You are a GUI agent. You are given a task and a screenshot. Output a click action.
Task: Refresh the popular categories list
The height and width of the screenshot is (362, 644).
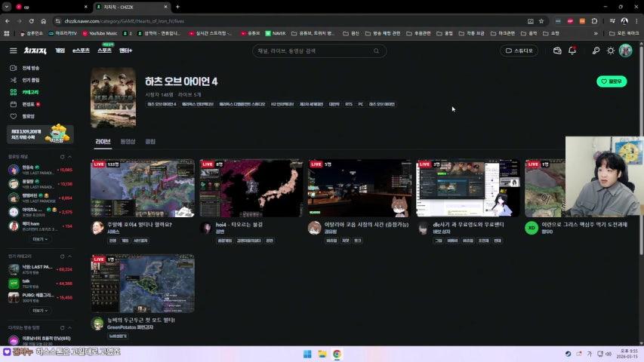63,256
